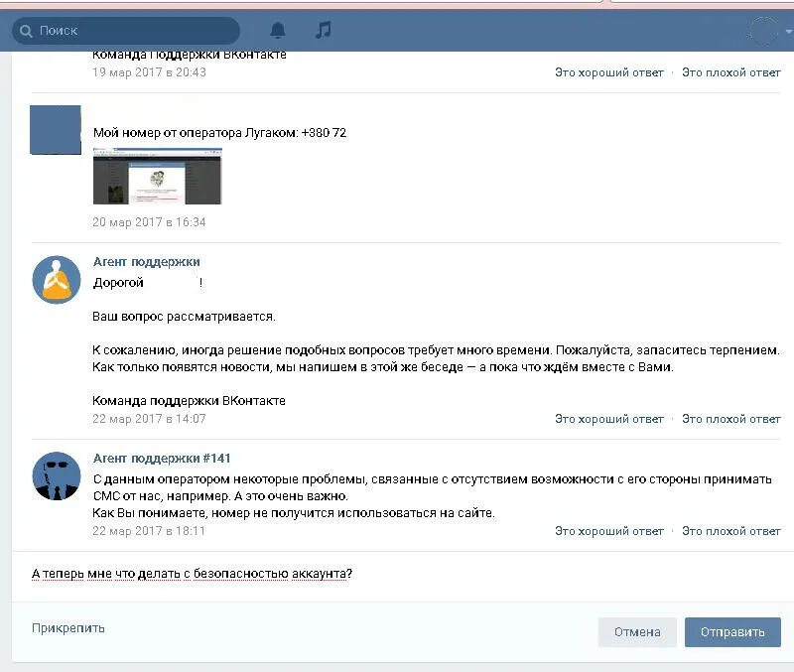Mark 19 мар reply as good answer

(608, 72)
